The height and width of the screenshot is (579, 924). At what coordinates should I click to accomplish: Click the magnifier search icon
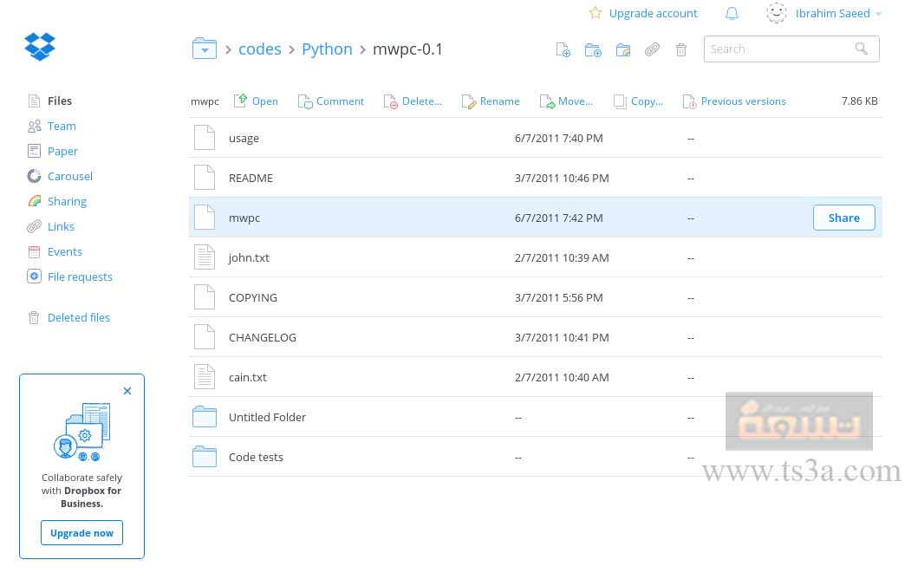tap(862, 49)
